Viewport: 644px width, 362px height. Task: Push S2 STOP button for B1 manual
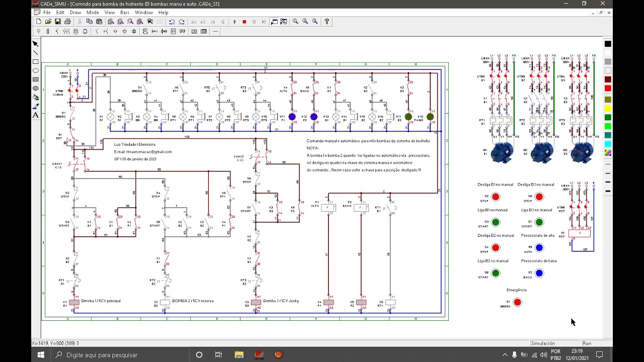[496, 197]
